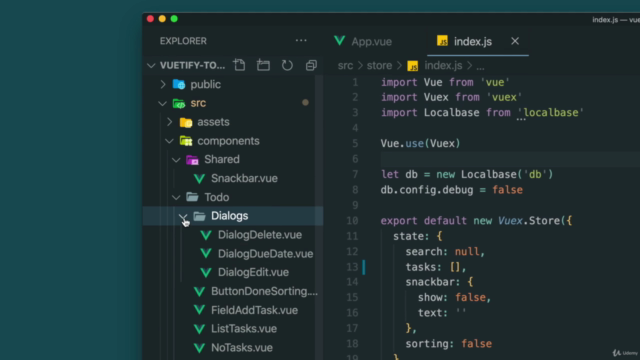Click the Vue icon beside ListTasks.vue
Image resolution: width=640 pixels, height=360 pixels.
click(199, 329)
